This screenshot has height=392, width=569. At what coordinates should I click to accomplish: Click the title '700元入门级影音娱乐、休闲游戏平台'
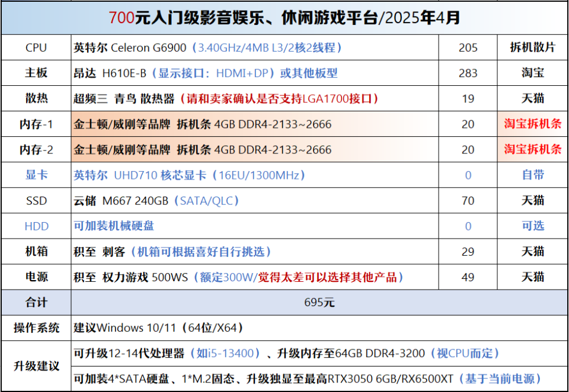243,18
